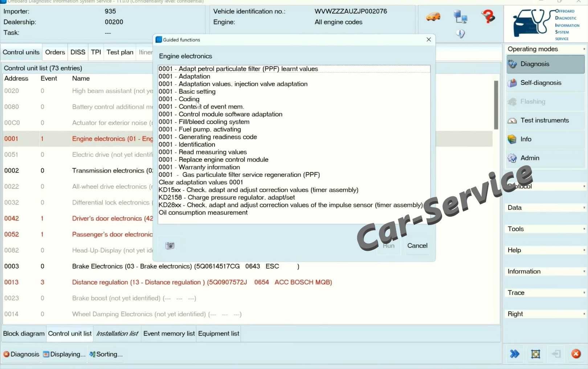
Task: Expand the Trace section
Action: coord(545,293)
